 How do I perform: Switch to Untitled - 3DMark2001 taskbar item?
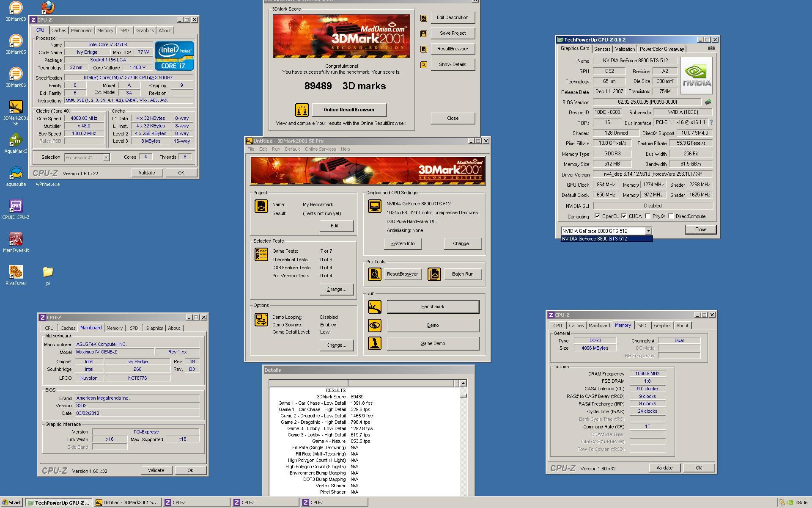(x=127, y=502)
